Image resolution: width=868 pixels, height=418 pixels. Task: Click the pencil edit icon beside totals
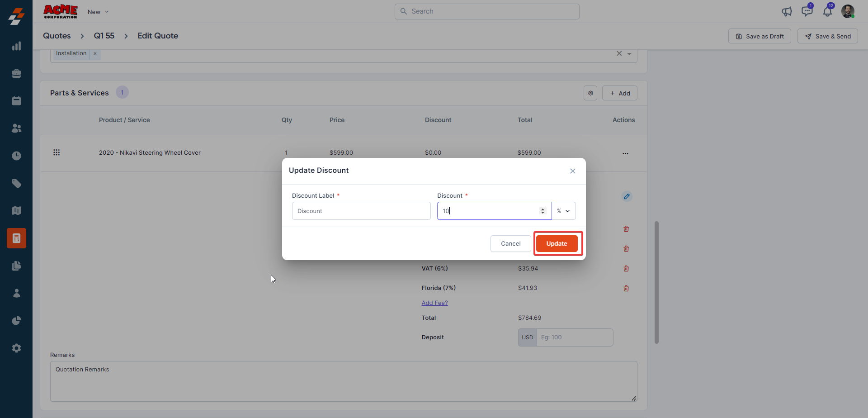click(627, 196)
